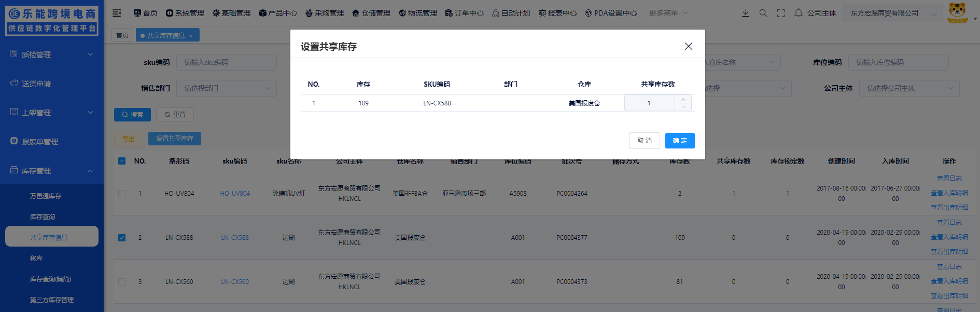Click 导出 button
This screenshot has width=980, height=312.
coord(128,139)
